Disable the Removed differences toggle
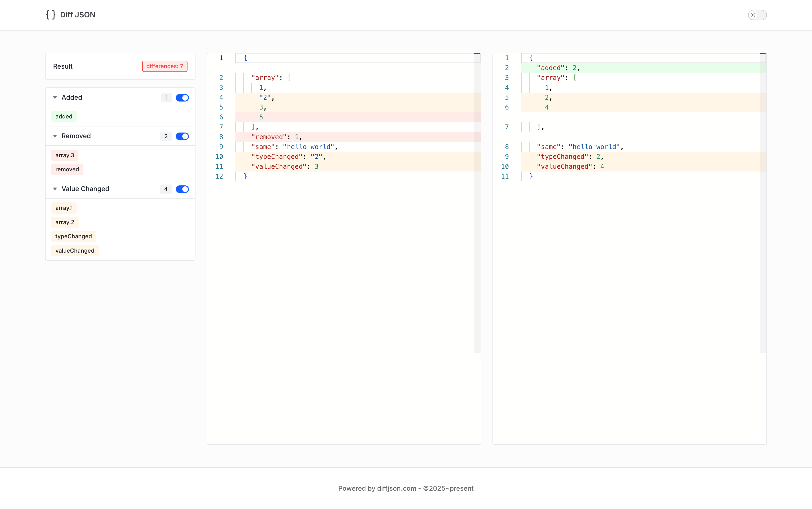The height and width of the screenshot is (509, 812). pos(182,136)
